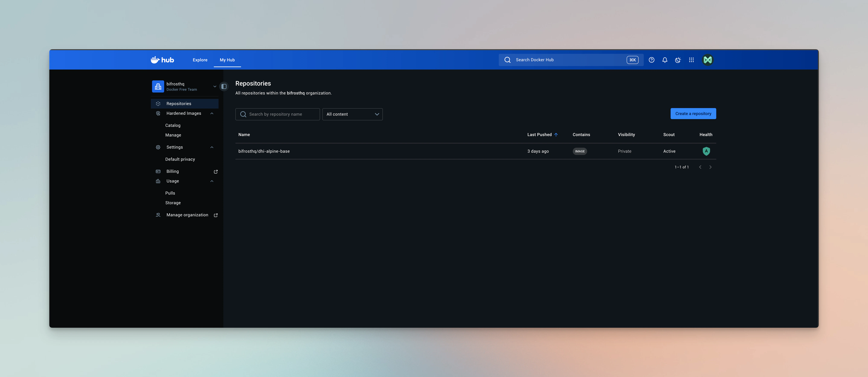
Task: Toggle dark mode with the moon icon
Action: 678,60
